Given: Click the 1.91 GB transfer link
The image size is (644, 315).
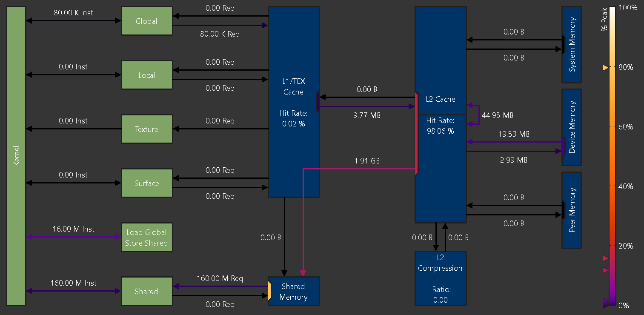Looking at the screenshot, I should 366,170.
